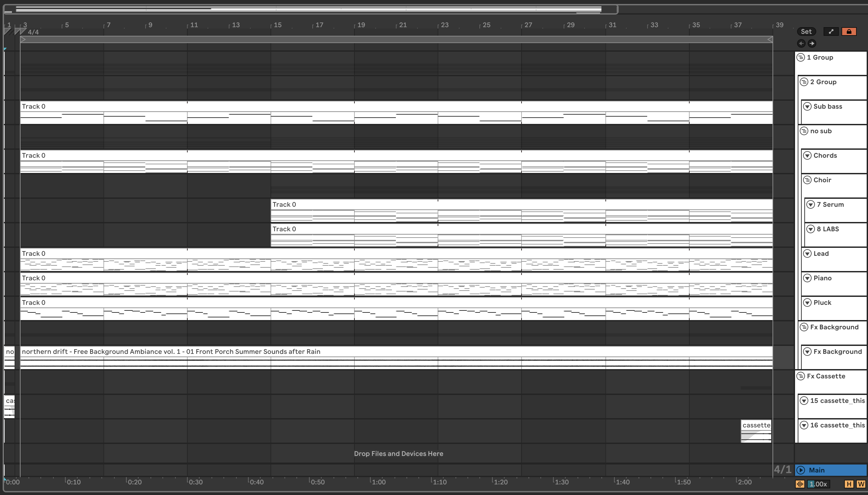Click the 4/4 time signature marker
This screenshot has width=868, height=495.
[33, 32]
